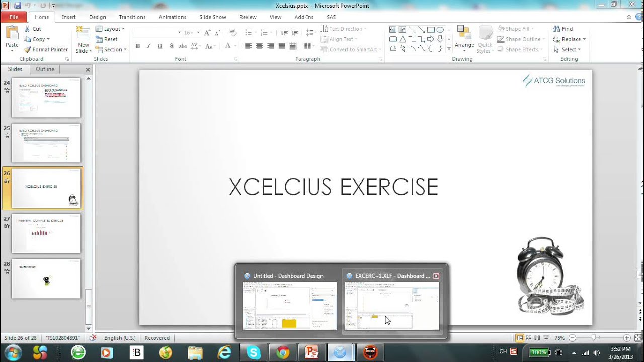This screenshot has height=362, width=644.
Task: Click the zoom in plus button
Action: coord(627,338)
